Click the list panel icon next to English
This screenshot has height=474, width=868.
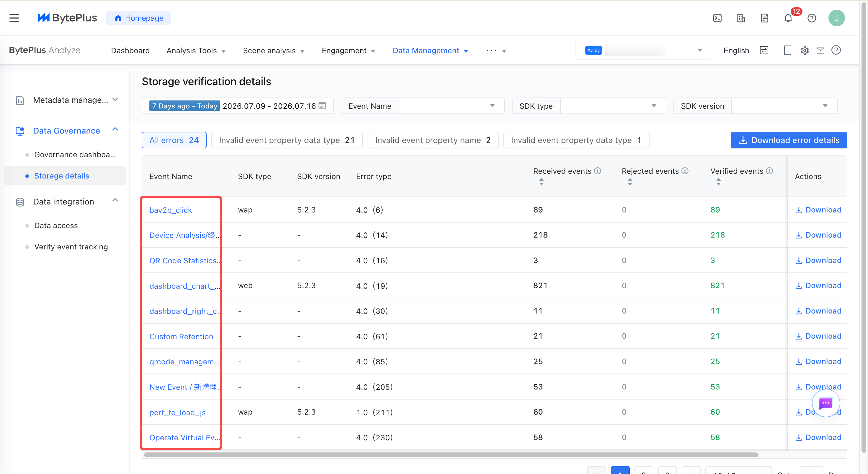click(764, 50)
